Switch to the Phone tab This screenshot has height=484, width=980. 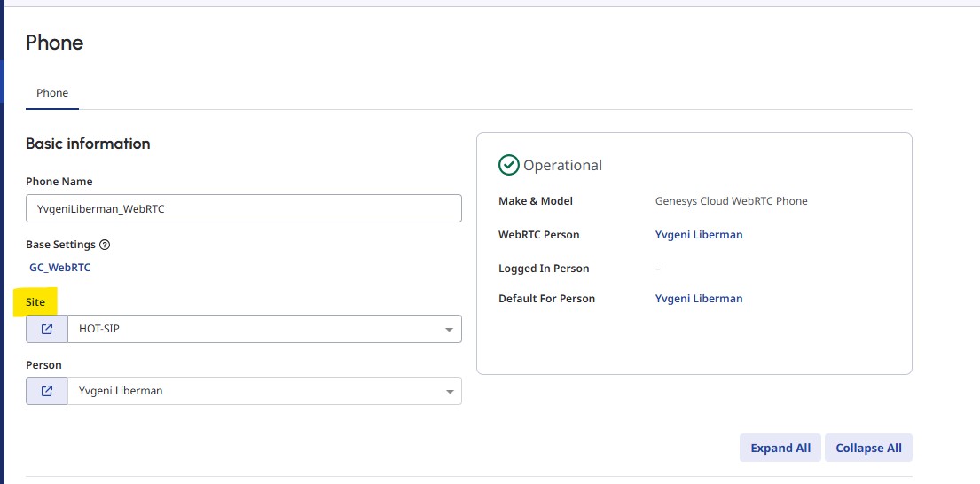pos(52,93)
